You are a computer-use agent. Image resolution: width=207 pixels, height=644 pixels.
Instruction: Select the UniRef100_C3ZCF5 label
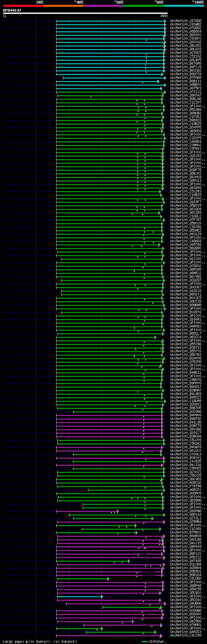[186, 138]
